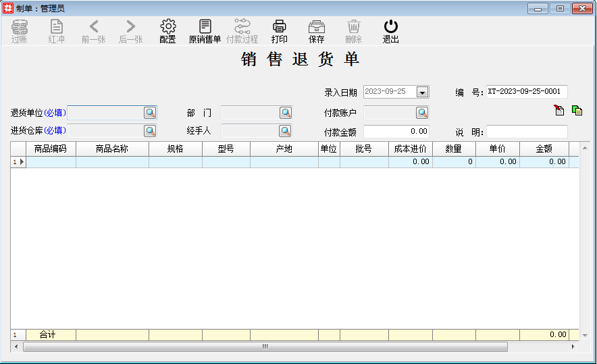Click search icon next to 经手人
The width and height of the screenshot is (597, 364).
click(x=286, y=131)
